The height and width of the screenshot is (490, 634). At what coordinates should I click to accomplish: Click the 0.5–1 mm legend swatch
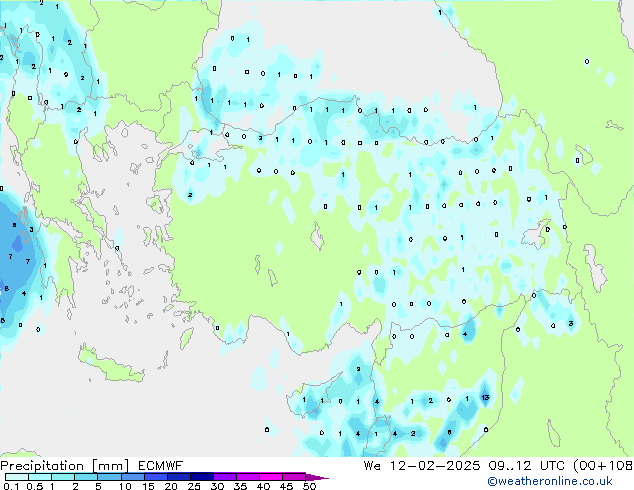(40, 477)
